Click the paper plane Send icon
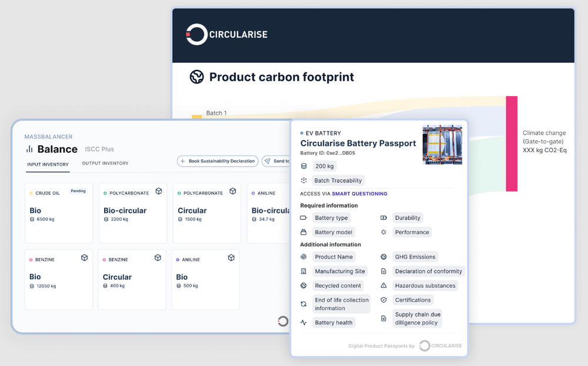588x366 pixels. pyautogui.click(x=268, y=161)
